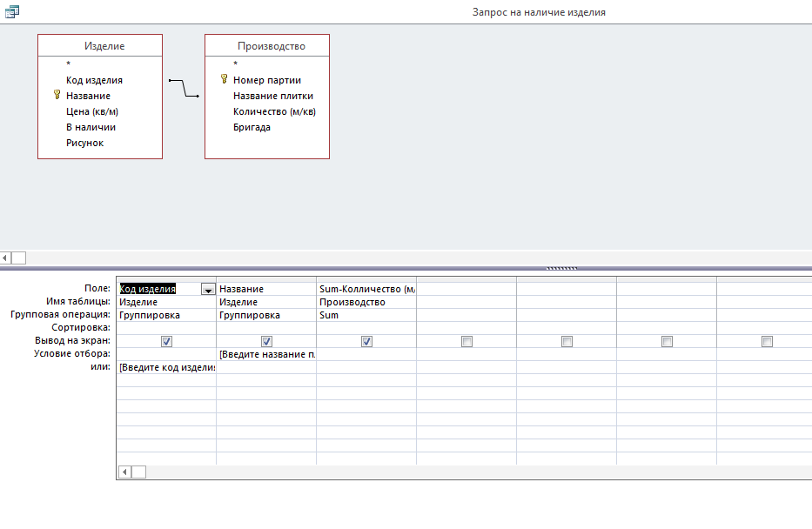Open the dropdown arrow in Код изделия field cell
The height and width of the screenshot is (529, 812).
208,290
